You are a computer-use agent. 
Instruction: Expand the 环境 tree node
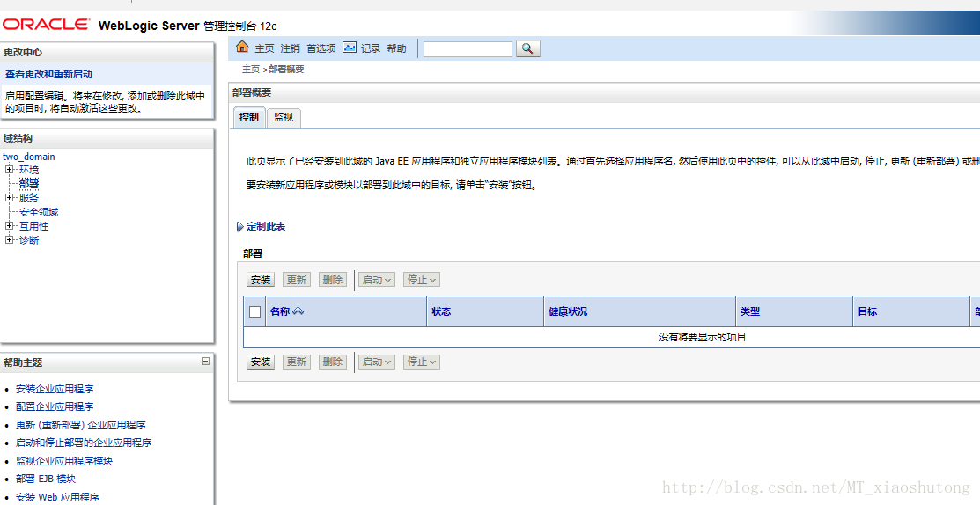pos(9,169)
